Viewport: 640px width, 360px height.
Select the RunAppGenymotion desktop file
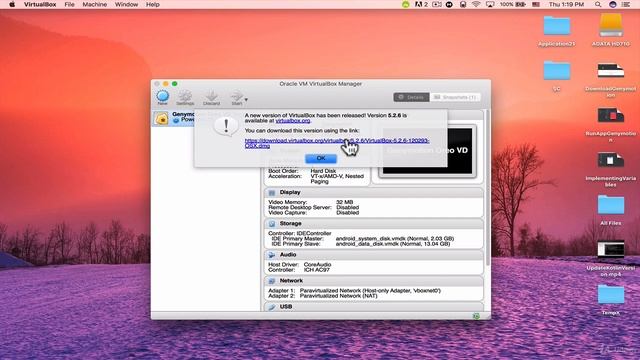[x=611, y=125]
